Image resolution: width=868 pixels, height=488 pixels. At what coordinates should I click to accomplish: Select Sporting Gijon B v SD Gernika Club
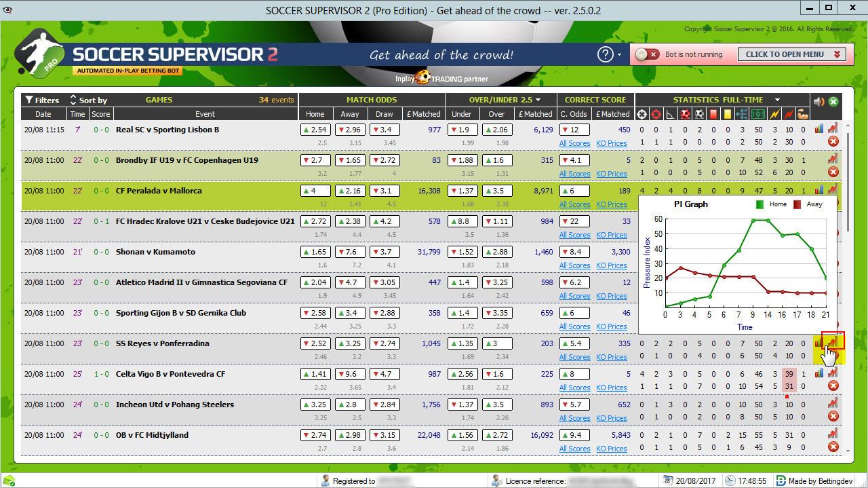point(181,313)
